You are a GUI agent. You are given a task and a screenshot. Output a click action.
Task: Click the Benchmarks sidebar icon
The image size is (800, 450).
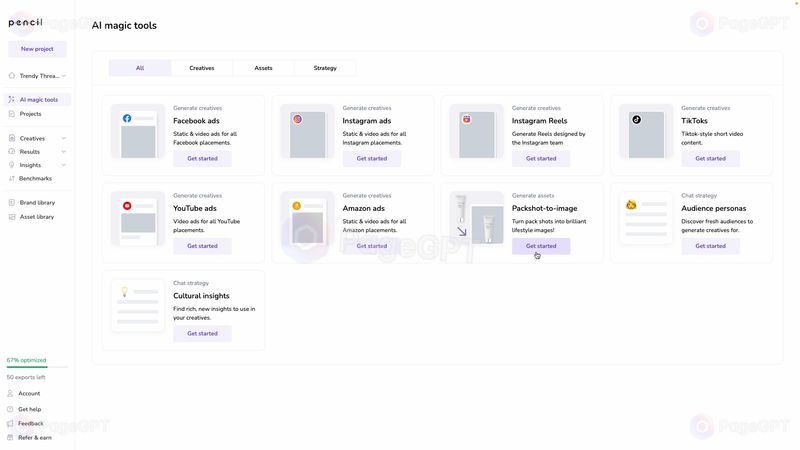(11, 179)
